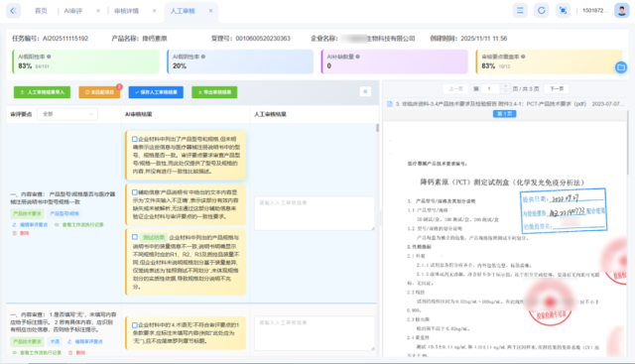Click info icon on blue 20% card

click(203, 57)
